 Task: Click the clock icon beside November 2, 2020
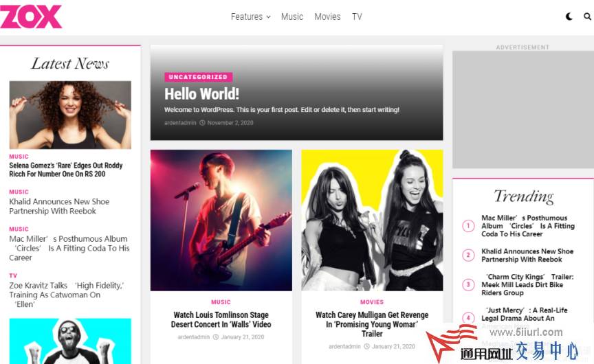[x=202, y=123]
